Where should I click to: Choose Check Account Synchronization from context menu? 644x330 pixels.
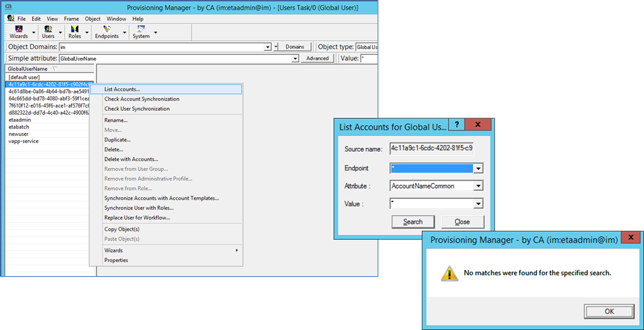[x=166, y=99]
